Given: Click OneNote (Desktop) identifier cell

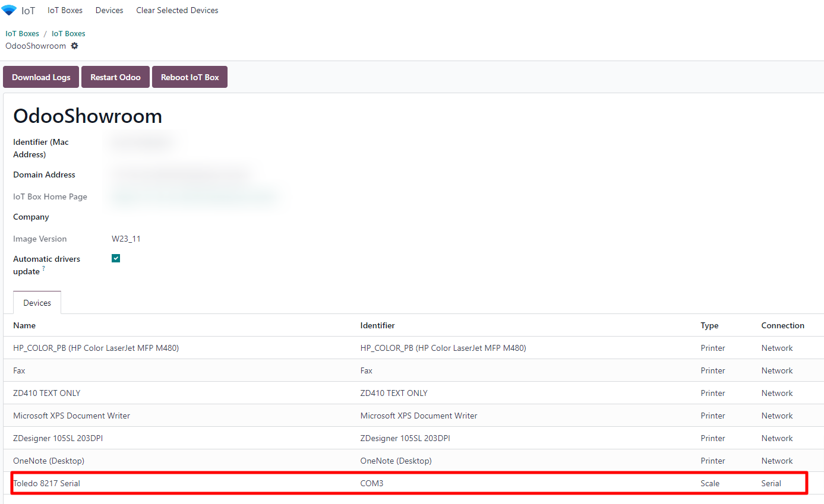Looking at the screenshot, I should pyautogui.click(x=396, y=461).
